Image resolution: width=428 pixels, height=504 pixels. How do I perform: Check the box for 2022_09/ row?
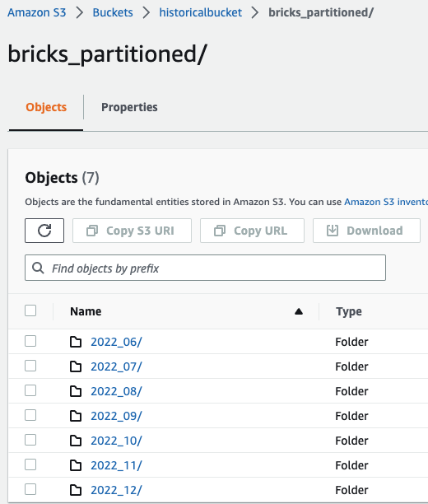click(30, 415)
